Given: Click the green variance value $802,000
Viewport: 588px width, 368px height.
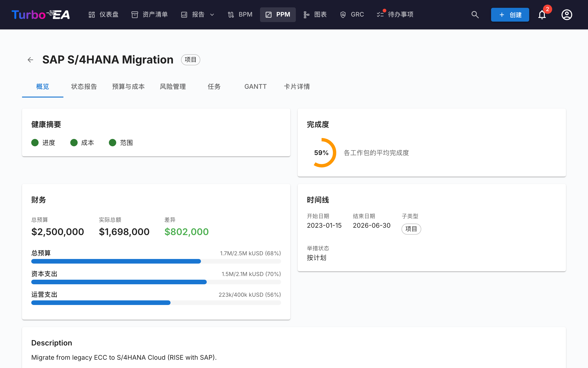Looking at the screenshot, I should pyautogui.click(x=187, y=232).
